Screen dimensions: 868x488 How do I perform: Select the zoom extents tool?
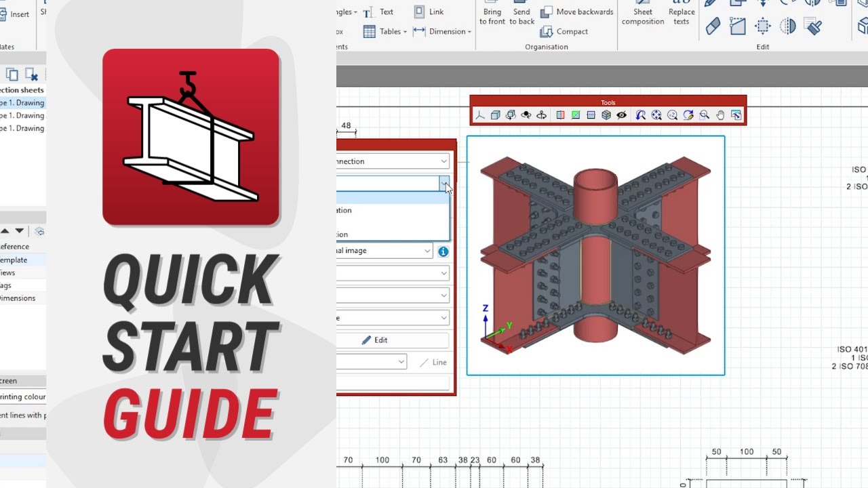click(x=656, y=115)
